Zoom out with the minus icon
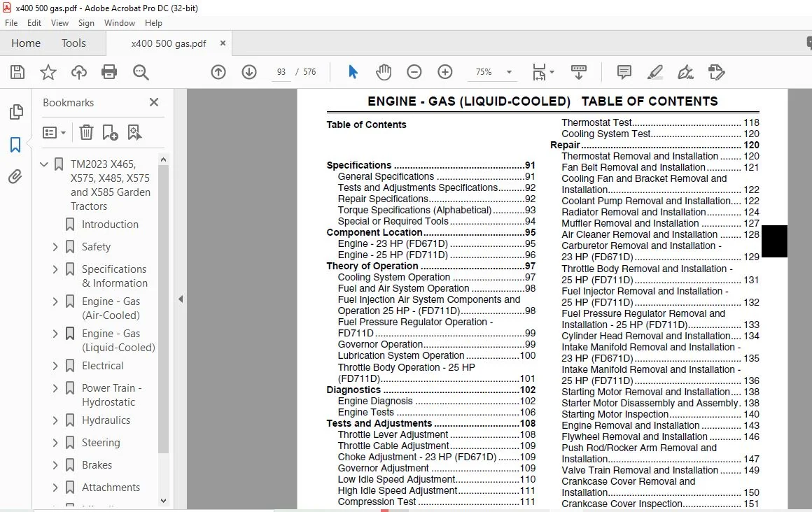Screen dimensions: 812x512 (414, 72)
